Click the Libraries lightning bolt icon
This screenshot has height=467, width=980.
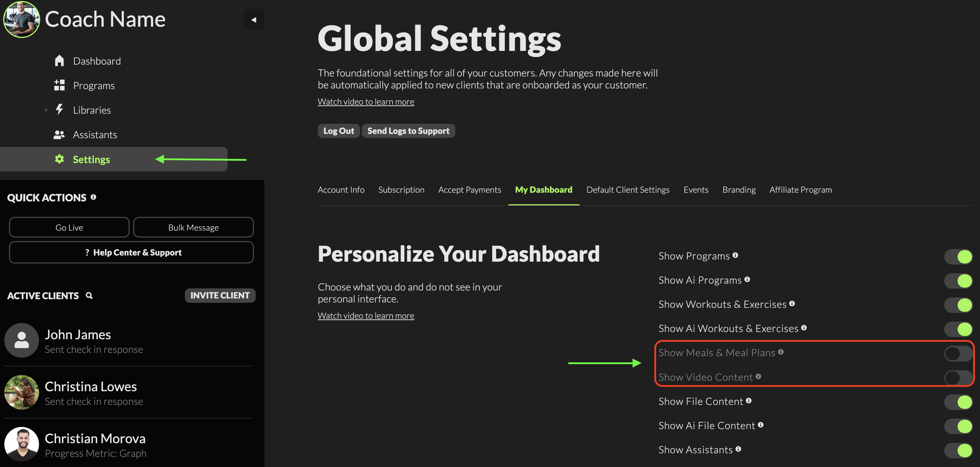point(59,109)
